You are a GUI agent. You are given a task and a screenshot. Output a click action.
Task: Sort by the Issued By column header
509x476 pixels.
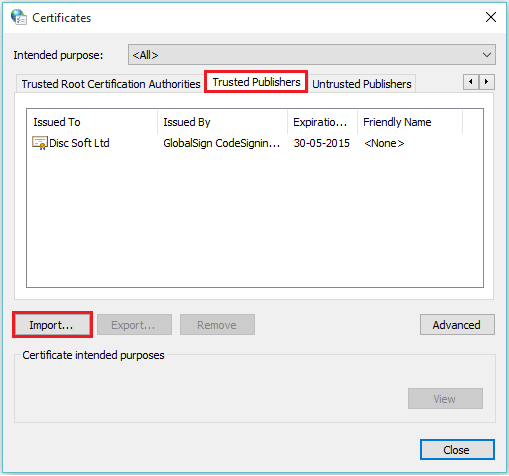coord(222,122)
